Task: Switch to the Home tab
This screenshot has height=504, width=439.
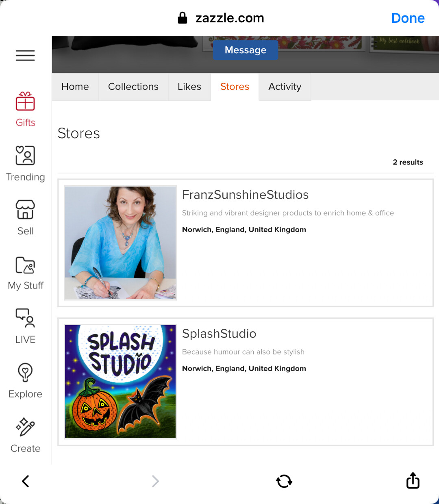Action: [75, 87]
